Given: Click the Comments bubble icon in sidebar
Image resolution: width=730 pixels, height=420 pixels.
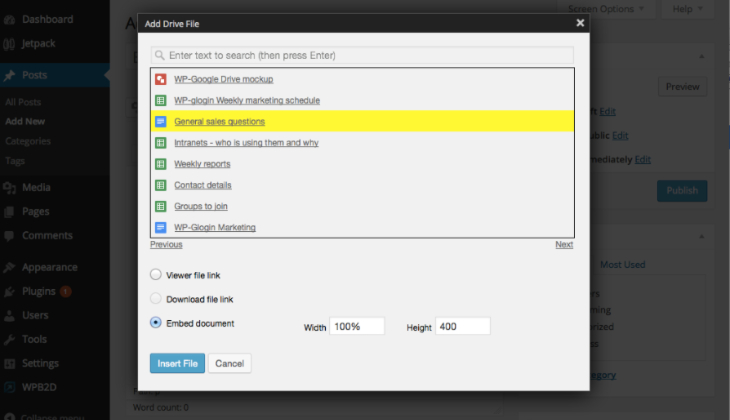Looking at the screenshot, I should (9, 236).
